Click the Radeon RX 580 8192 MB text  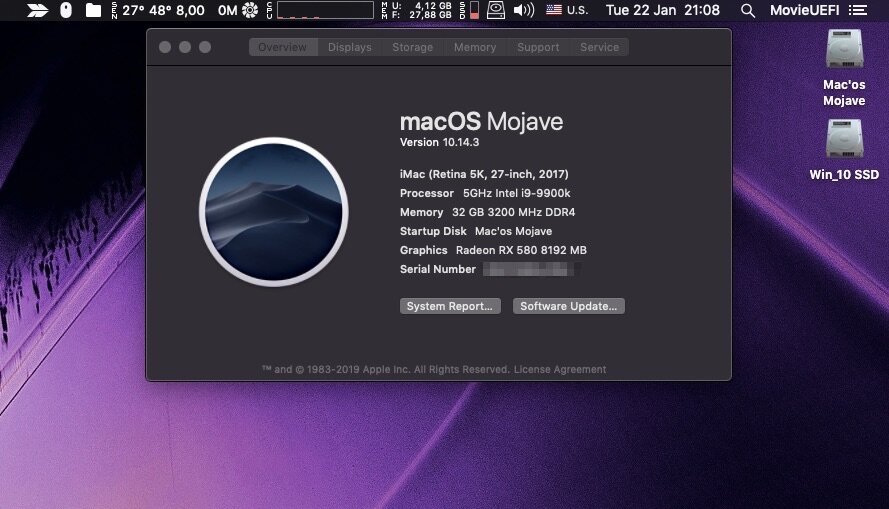(x=521, y=250)
